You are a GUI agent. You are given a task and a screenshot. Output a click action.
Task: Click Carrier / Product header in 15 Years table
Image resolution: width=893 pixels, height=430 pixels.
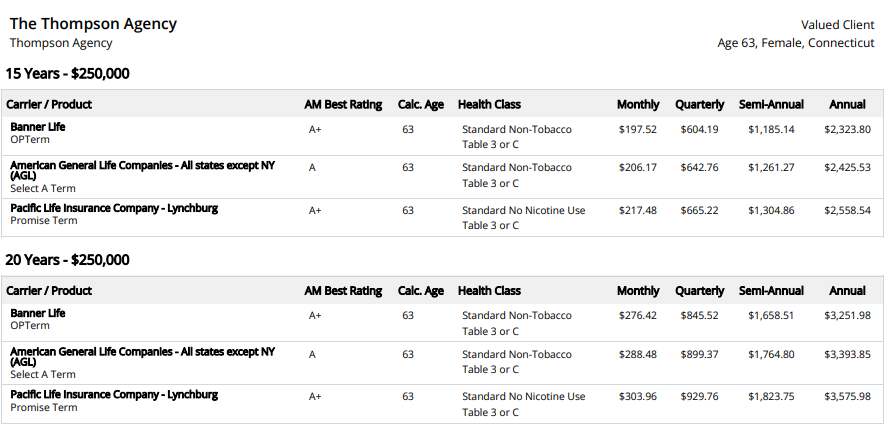[49, 104]
